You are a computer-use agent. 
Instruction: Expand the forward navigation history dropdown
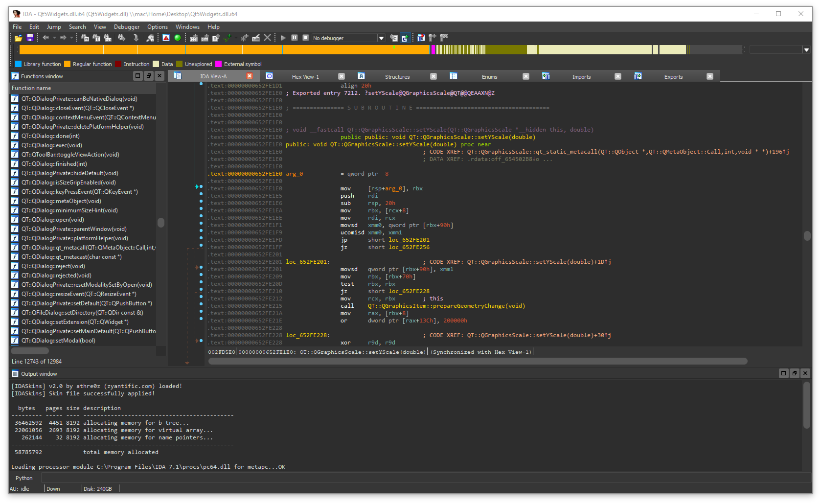(x=71, y=38)
